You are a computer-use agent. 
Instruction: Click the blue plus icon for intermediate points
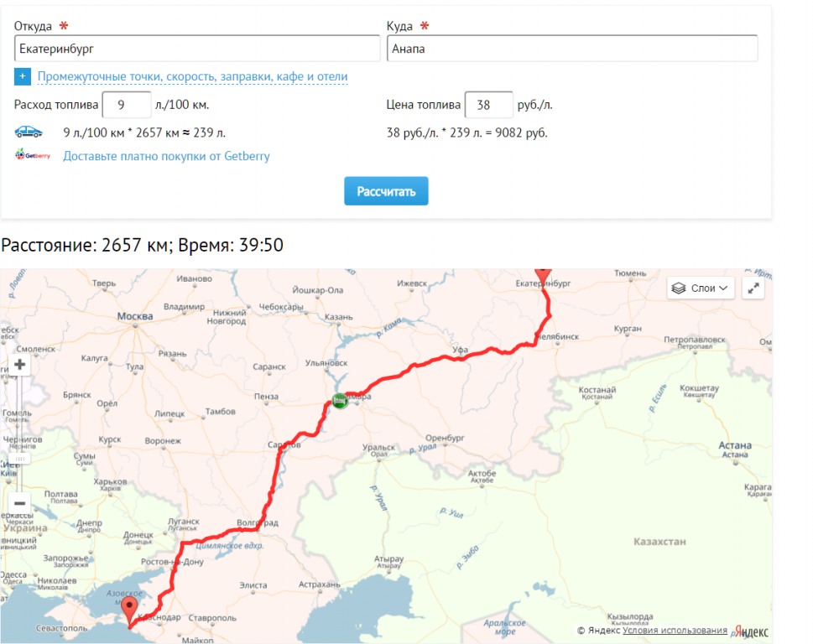[x=23, y=76]
